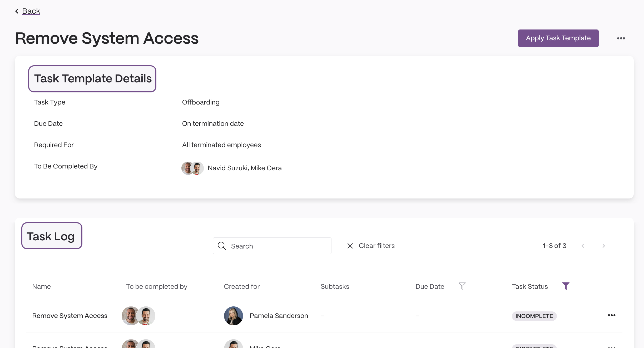Click assignee avatars in first task row
Image resolution: width=644 pixels, height=348 pixels.
[138, 316]
